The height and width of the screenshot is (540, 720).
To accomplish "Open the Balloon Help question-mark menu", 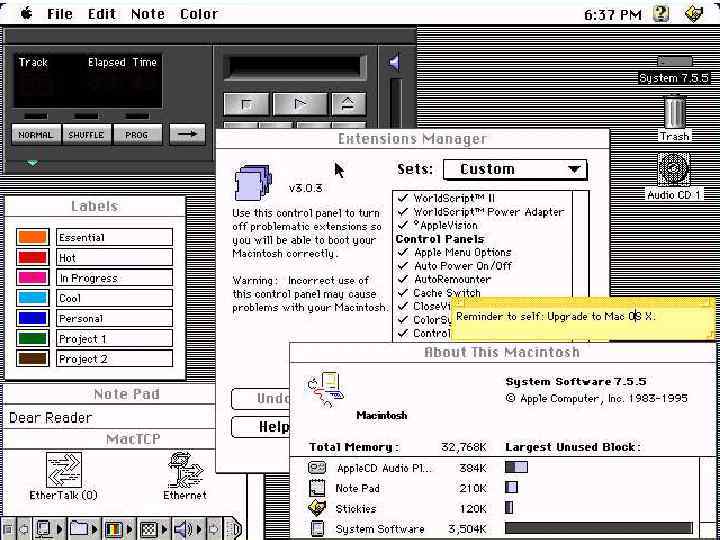I will point(661,14).
